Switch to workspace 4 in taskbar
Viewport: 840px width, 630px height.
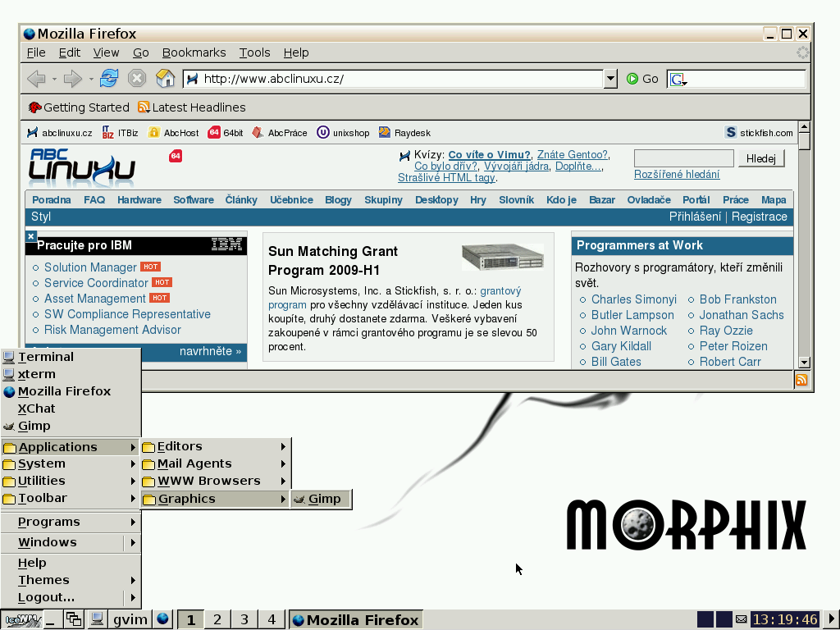(x=272, y=620)
